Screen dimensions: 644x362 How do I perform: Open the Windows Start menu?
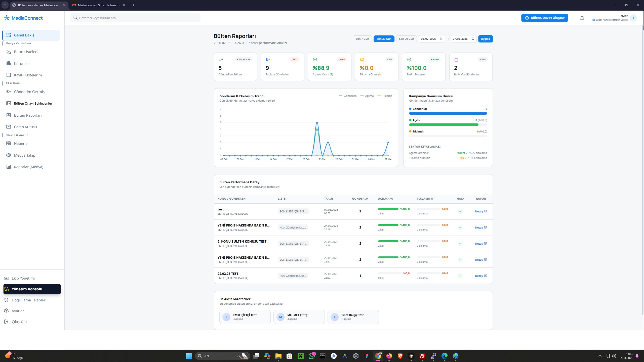click(189, 356)
